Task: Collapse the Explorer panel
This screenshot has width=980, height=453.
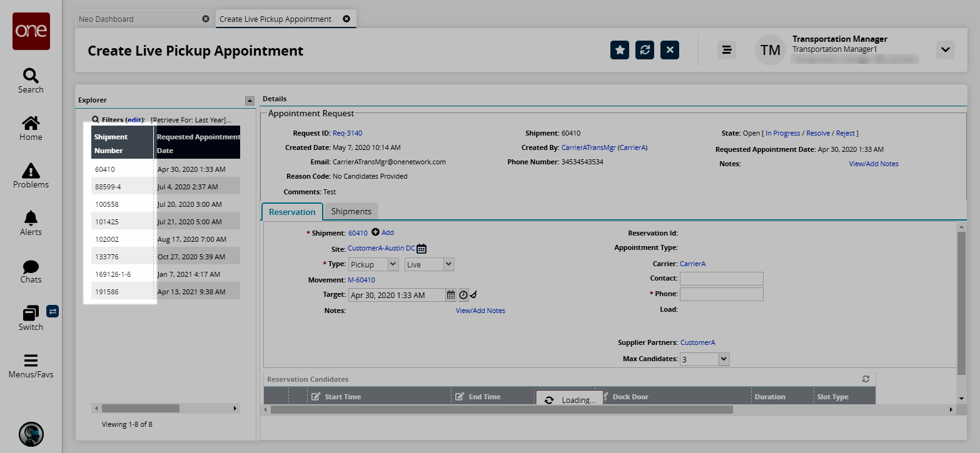Action: coord(250,100)
